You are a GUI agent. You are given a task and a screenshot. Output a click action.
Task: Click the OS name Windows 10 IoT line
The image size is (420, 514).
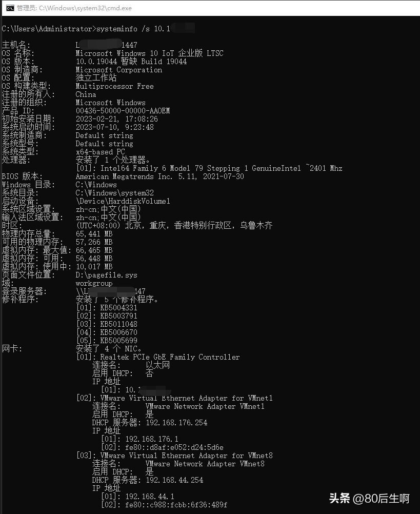click(x=149, y=53)
